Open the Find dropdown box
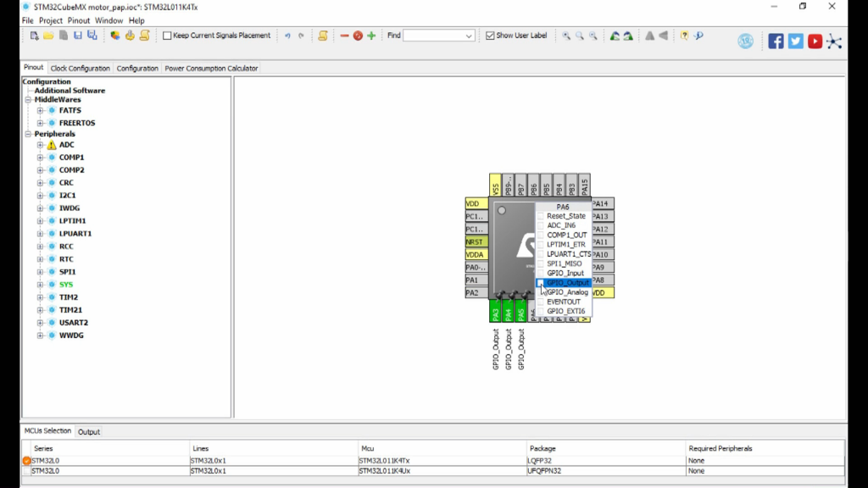Viewport: 868px width, 488px height. pyautogui.click(x=469, y=36)
